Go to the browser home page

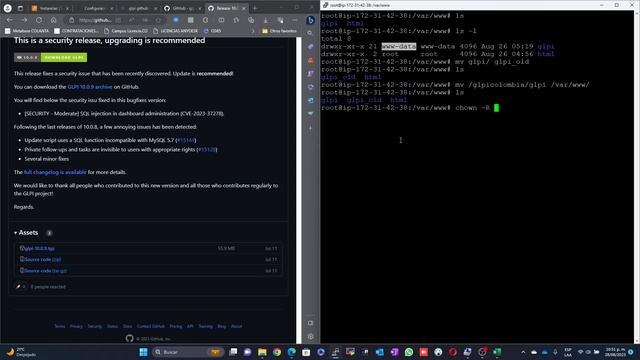[x=53, y=20]
